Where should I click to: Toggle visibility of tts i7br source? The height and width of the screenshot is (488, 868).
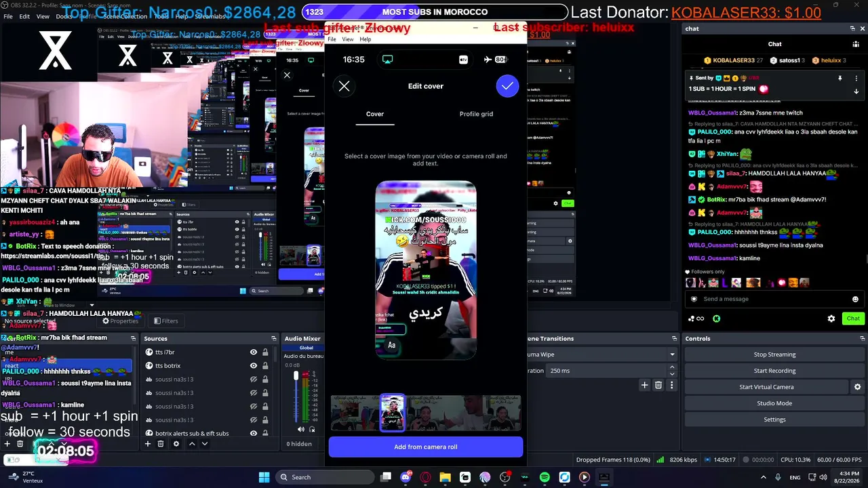(254, 352)
